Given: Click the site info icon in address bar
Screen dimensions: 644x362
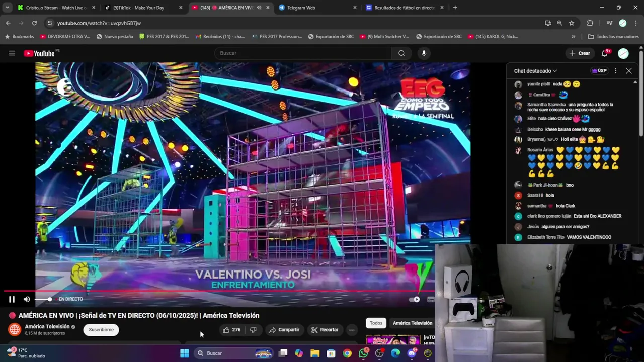Looking at the screenshot, I should (49, 23).
